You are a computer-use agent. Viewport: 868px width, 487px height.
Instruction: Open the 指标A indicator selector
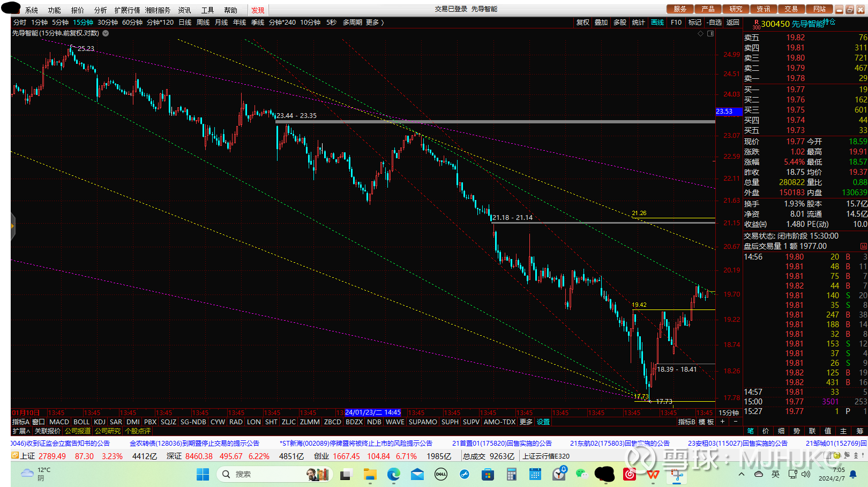pos(21,422)
